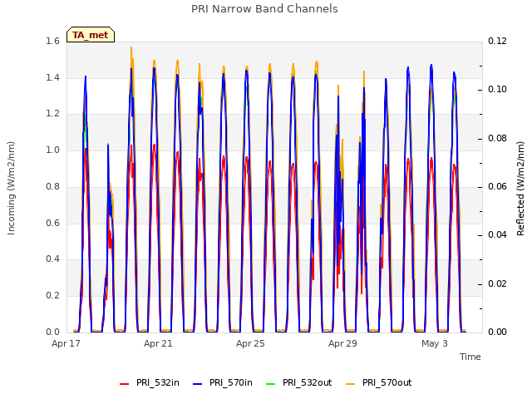Click the 1.0 left axis tick label
Image resolution: width=532 pixels, height=399 pixels.
tap(53, 150)
